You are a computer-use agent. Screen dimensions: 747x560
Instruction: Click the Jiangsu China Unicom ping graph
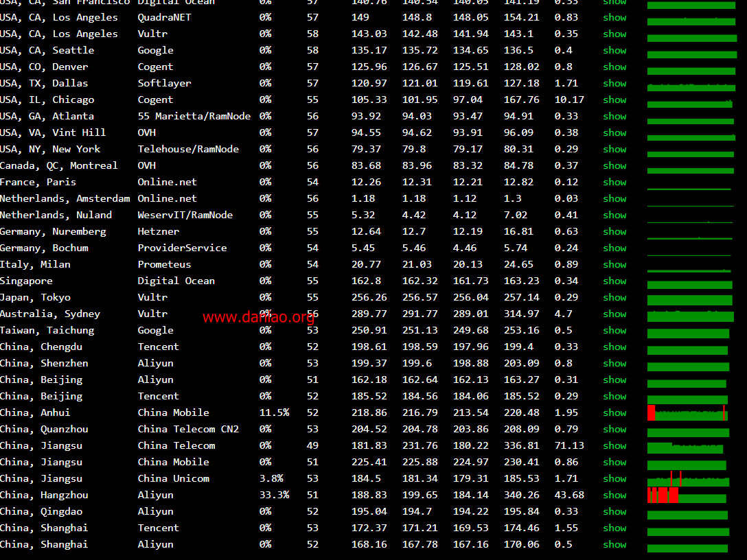point(689,478)
